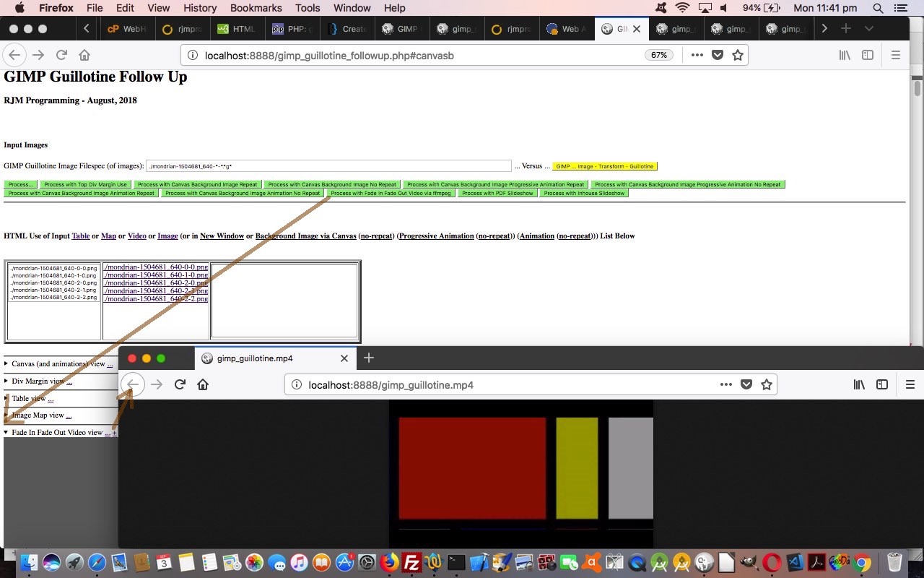This screenshot has width=924, height=578.
Task: Open Opera from the Dock
Action: tap(772, 562)
